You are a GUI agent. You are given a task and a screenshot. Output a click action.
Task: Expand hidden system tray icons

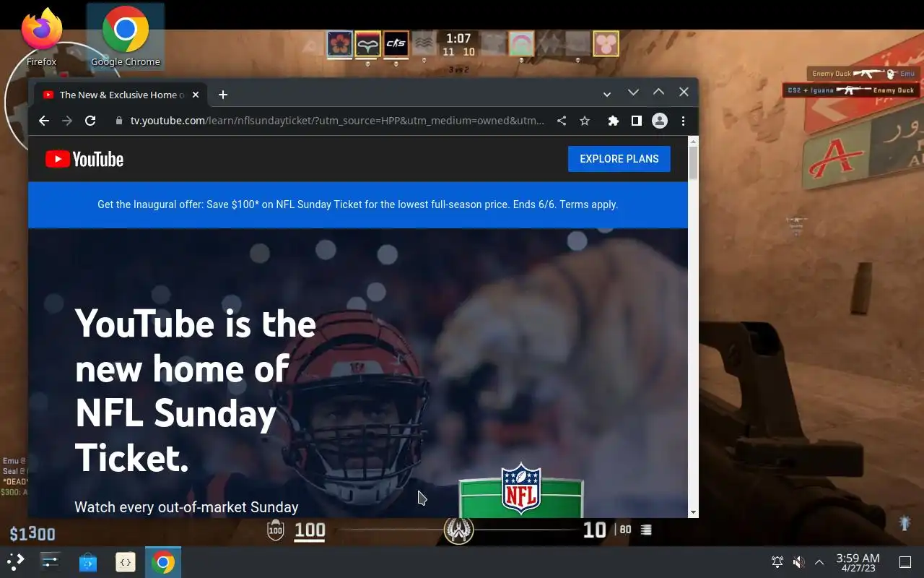click(819, 562)
